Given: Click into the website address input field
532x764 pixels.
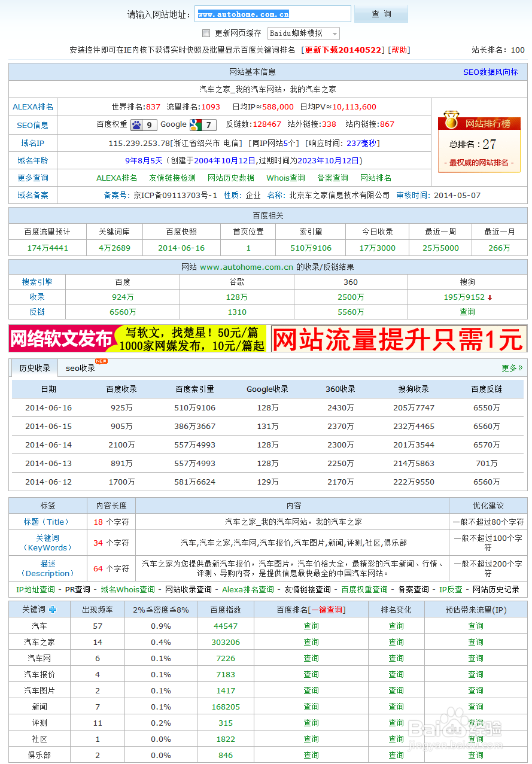Looking at the screenshot, I should coord(273,14).
